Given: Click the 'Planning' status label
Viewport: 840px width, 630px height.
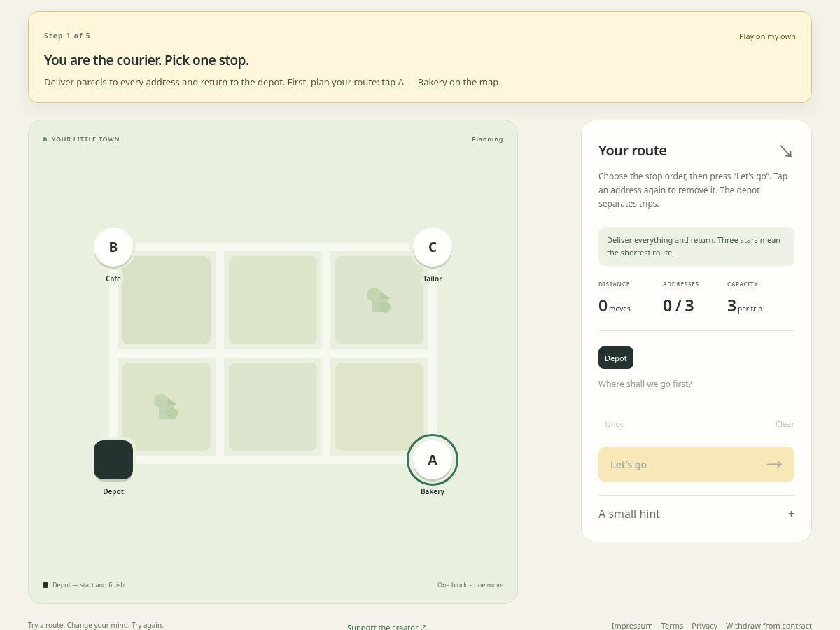Looking at the screenshot, I should click(487, 139).
